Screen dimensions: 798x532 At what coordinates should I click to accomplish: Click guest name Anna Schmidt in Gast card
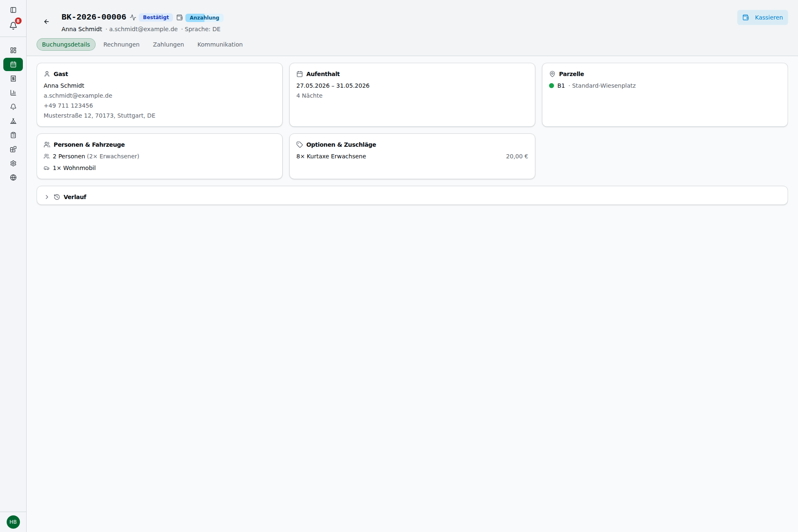64,86
